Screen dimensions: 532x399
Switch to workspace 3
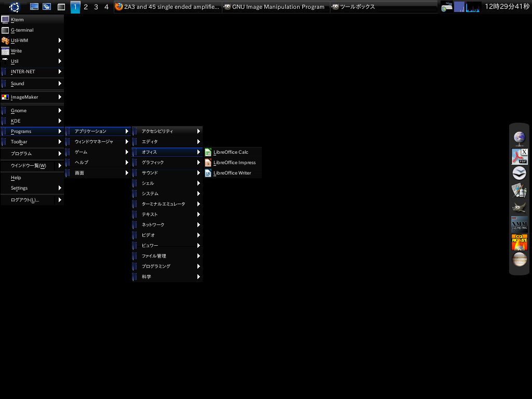[96, 7]
